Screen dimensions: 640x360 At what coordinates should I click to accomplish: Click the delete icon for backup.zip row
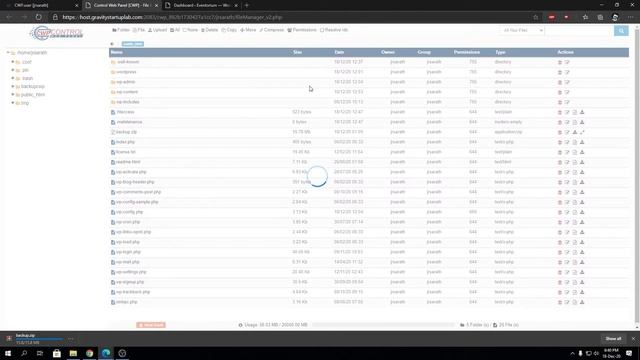point(560,132)
